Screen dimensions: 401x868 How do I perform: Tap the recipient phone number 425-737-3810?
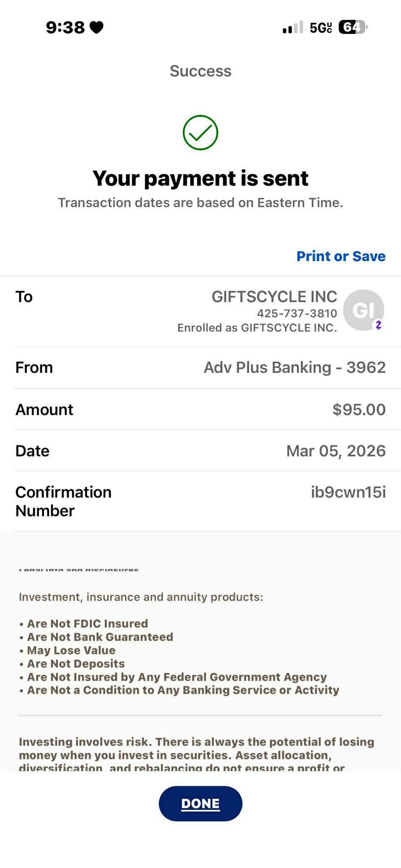click(297, 313)
